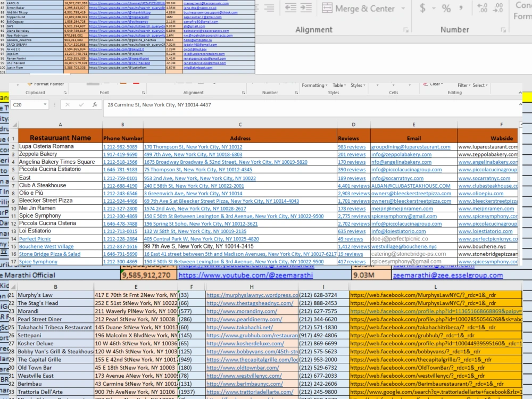Image resolution: width=532 pixels, height=399 pixels.
Task: Open the youtube.com/@zeemarathi link
Action: (246, 275)
